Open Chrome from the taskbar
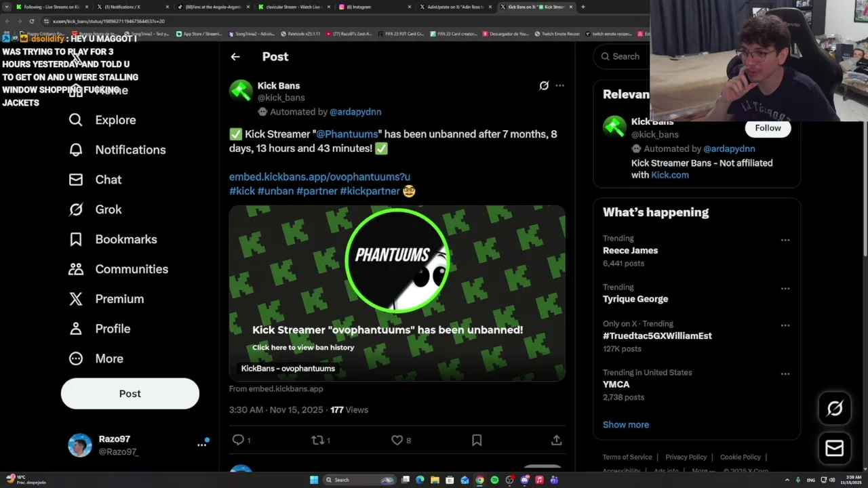This screenshot has height=488, width=868. click(x=479, y=480)
